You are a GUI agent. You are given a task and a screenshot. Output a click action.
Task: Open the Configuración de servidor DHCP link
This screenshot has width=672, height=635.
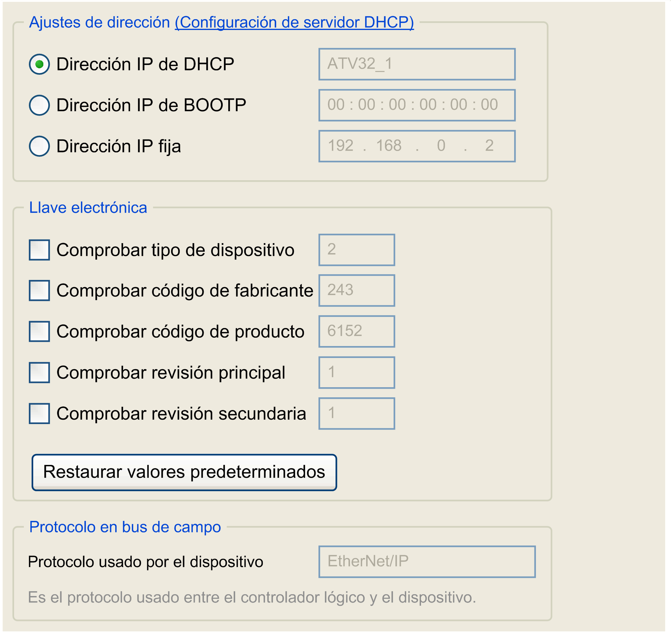(x=294, y=22)
